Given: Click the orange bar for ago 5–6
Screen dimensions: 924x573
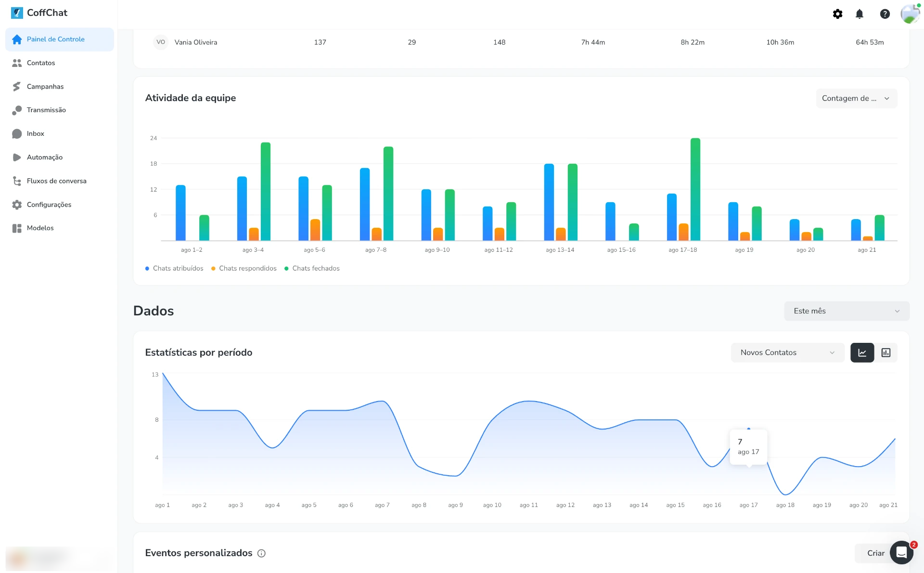Looking at the screenshot, I should tap(315, 230).
